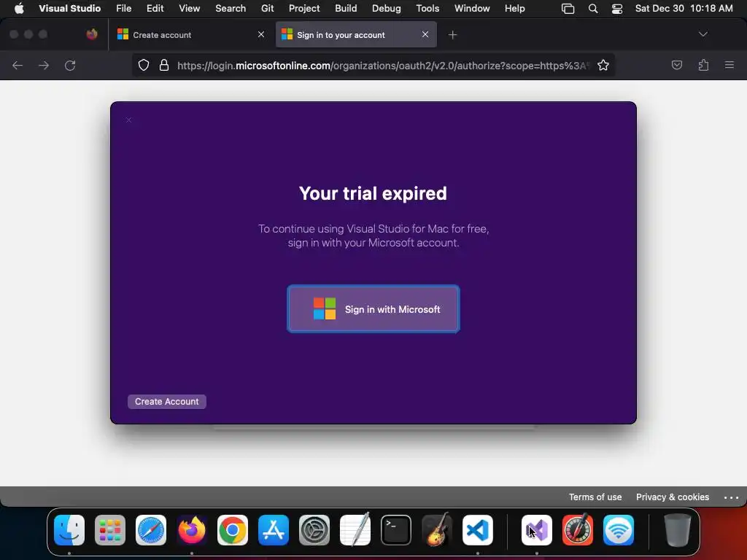Image resolution: width=747 pixels, height=560 pixels.
Task: Open the Firefox application menu
Action: pyautogui.click(x=729, y=65)
